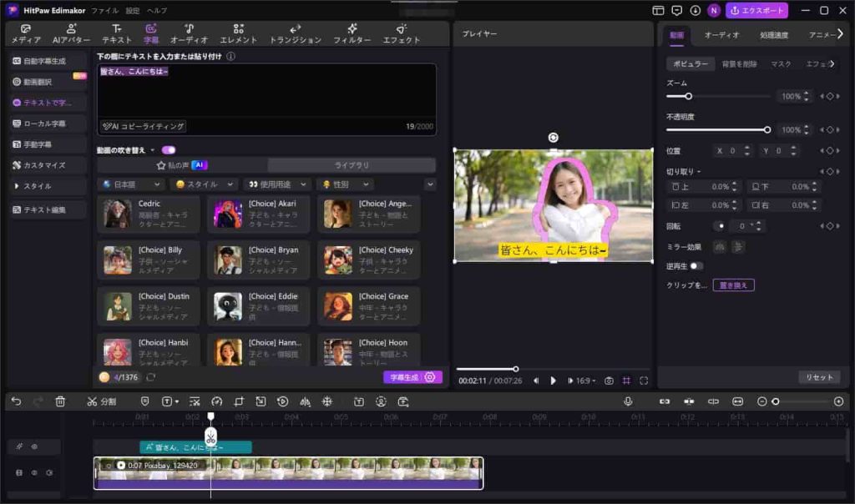Delete selected clip with trash icon

(60, 401)
